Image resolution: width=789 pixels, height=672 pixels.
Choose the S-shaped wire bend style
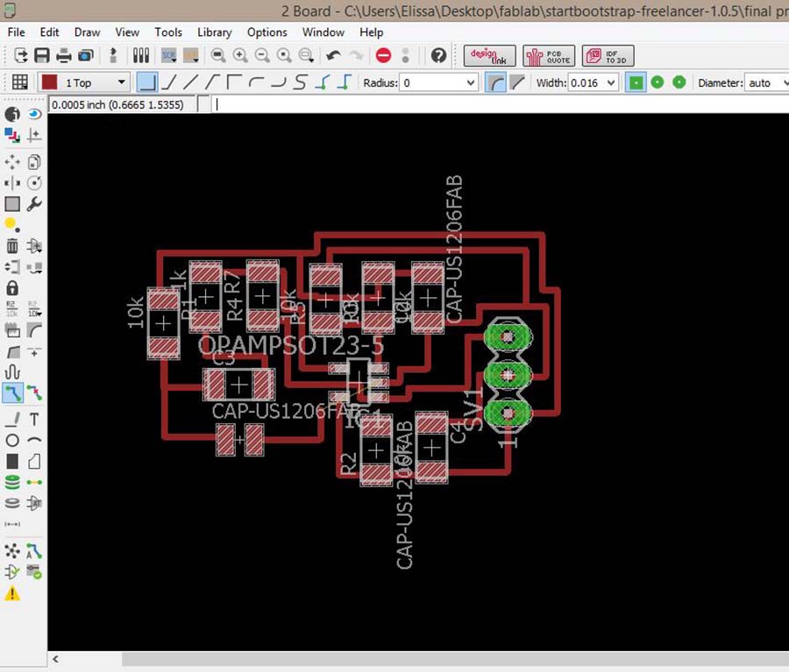[x=301, y=82]
